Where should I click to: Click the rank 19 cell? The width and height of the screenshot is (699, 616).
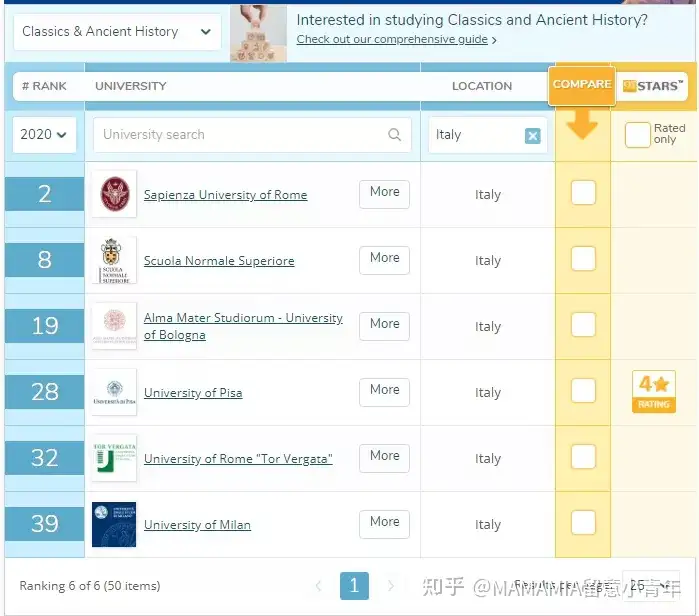[45, 326]
